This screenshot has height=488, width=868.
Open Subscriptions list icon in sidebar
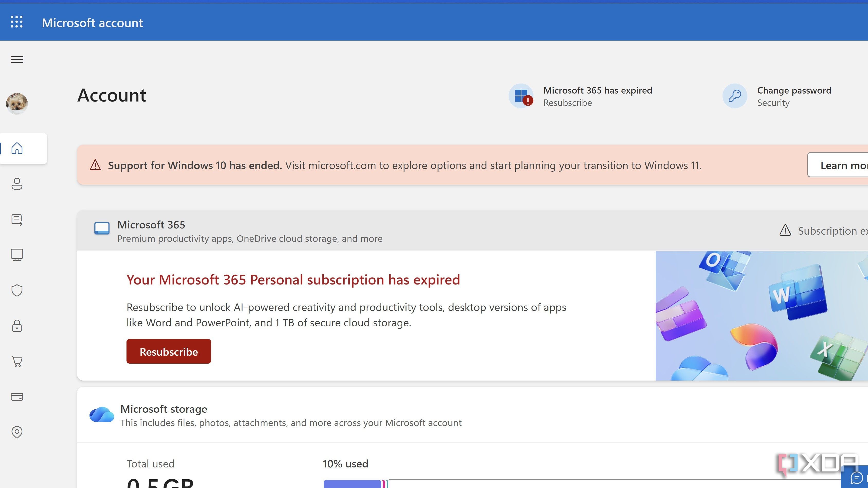(x=17, y=219)
